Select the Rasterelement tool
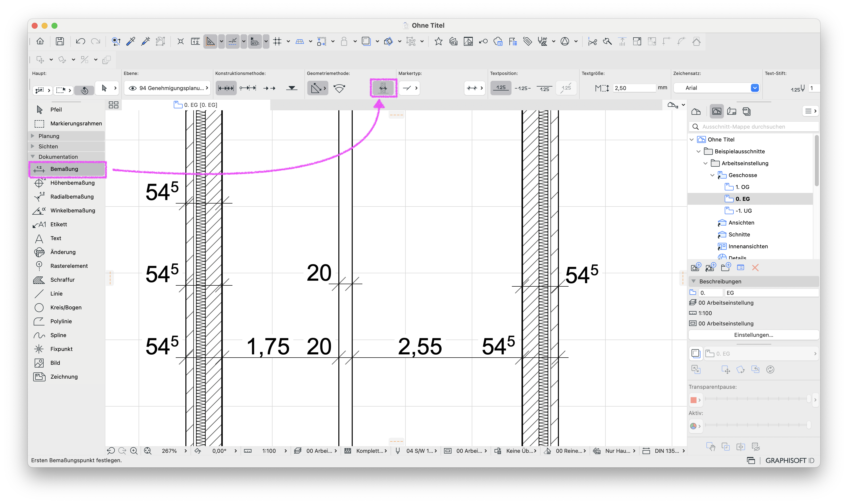Image resolution: width=848 pixels, height=504 pixels. pyautogui.click(x=67, y=266)
